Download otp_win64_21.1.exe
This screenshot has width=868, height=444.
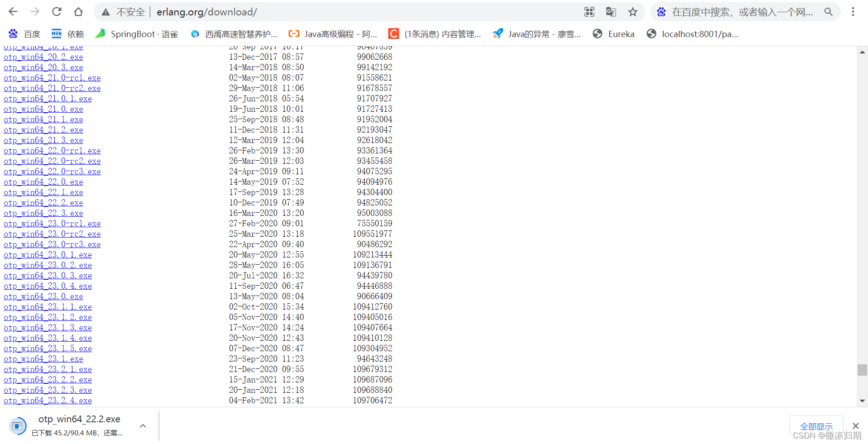[x=43, y=119]
